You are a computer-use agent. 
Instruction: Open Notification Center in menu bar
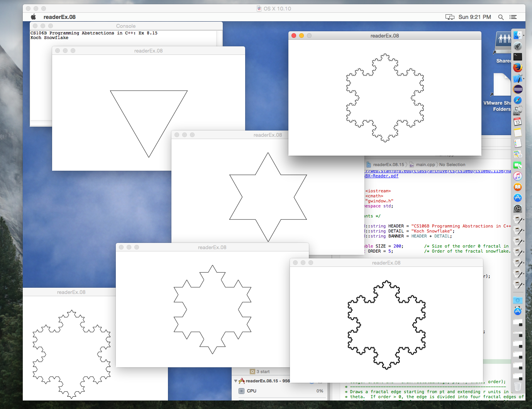coord(513,17)
